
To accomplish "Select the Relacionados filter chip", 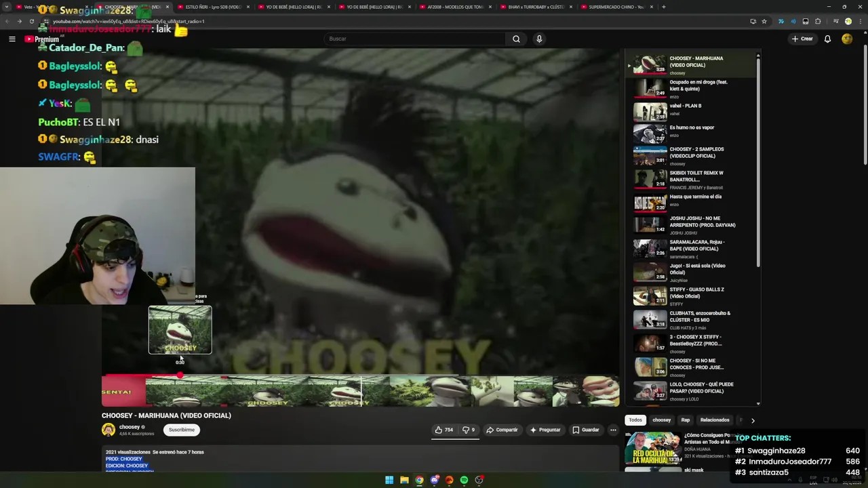I will point(715,420).
